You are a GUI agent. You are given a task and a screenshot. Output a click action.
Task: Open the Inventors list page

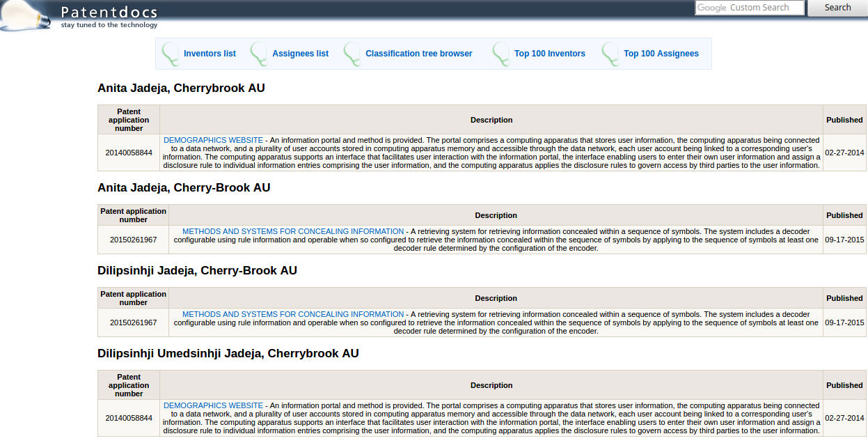[210, 54]
